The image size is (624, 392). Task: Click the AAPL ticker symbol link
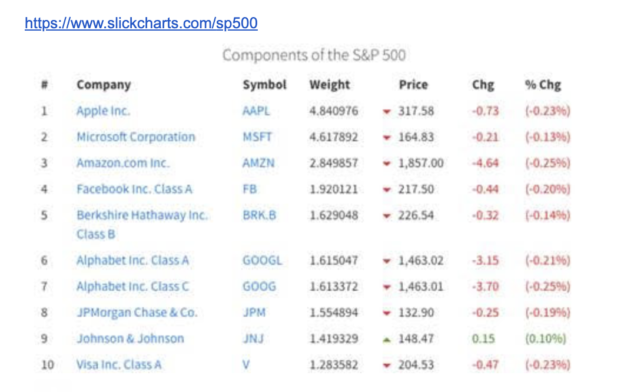coord(256,111)
